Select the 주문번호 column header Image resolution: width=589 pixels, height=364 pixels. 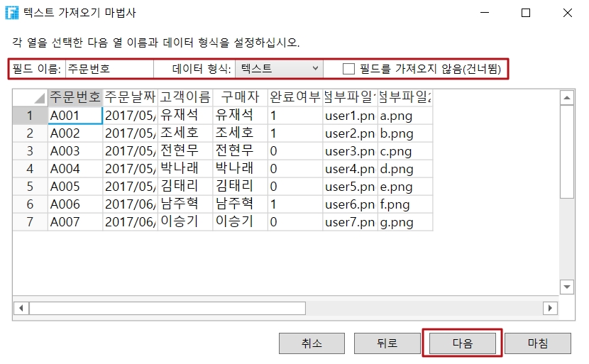tap(75, 97)
